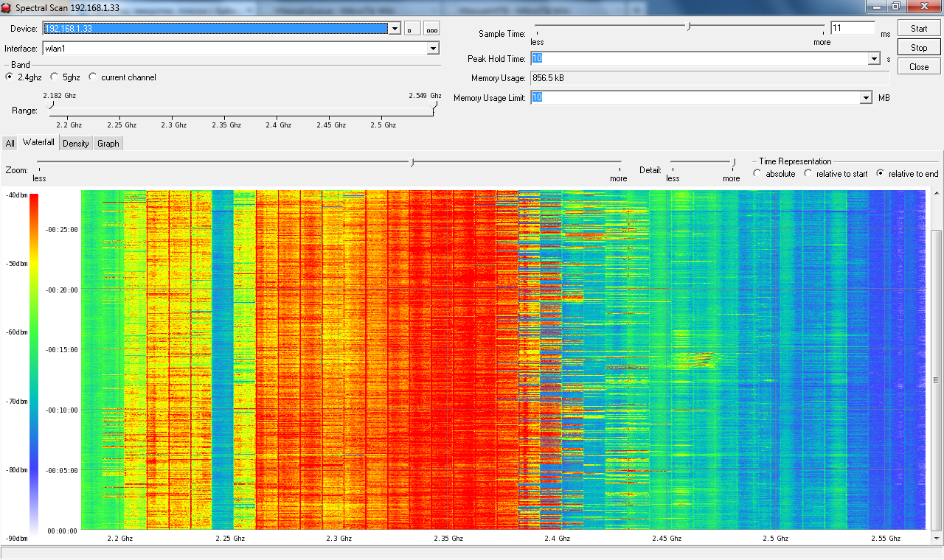Click the 2.55 Ghz waterfall axis label
The width and height of the screenshot is (944, 560).
tap(886, 539)
